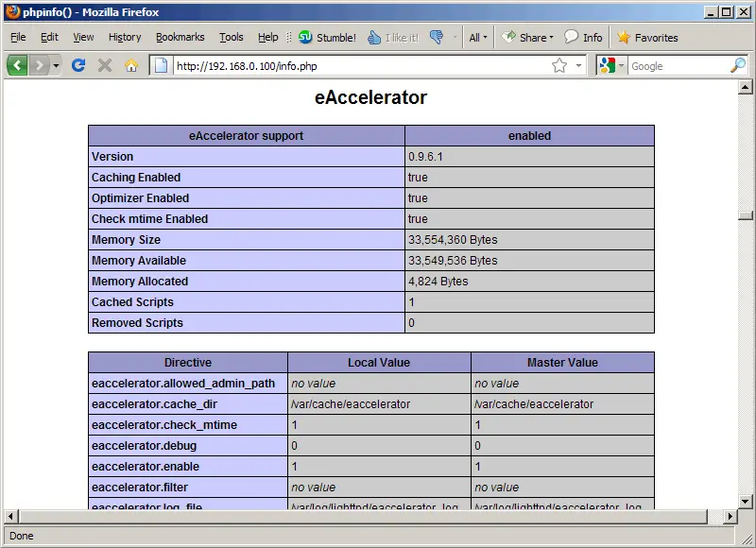Click the Master Value column header
756x548 pixels.
(562, 363)
